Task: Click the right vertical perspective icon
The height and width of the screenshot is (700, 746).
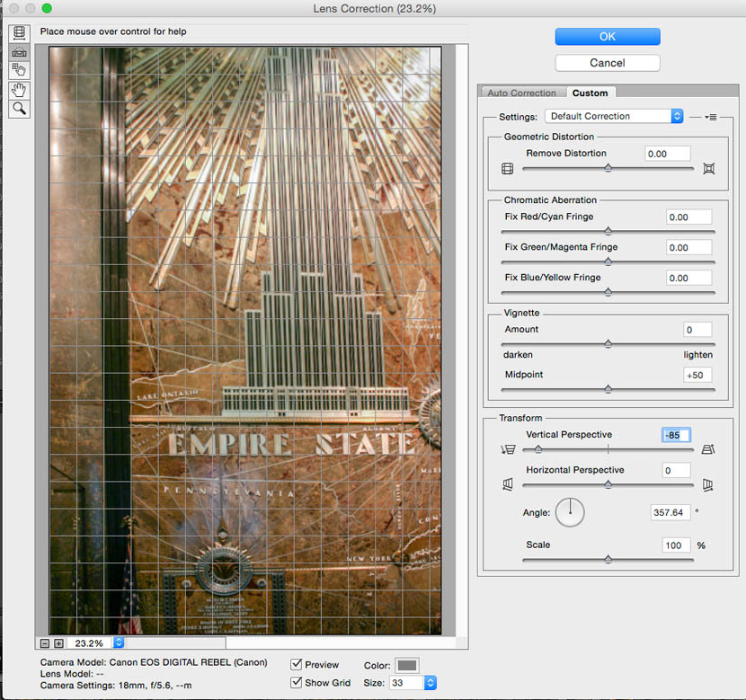Action: [x=708, y=449]
